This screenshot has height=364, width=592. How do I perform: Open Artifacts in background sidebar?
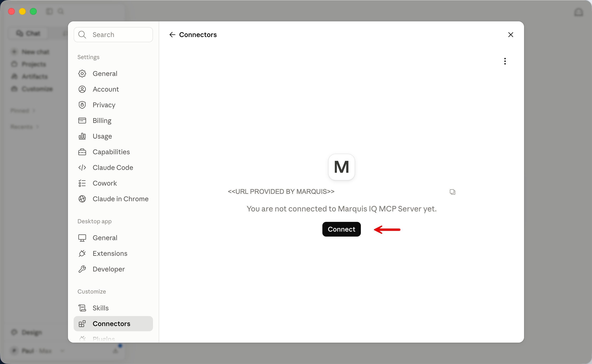point(29,77)
